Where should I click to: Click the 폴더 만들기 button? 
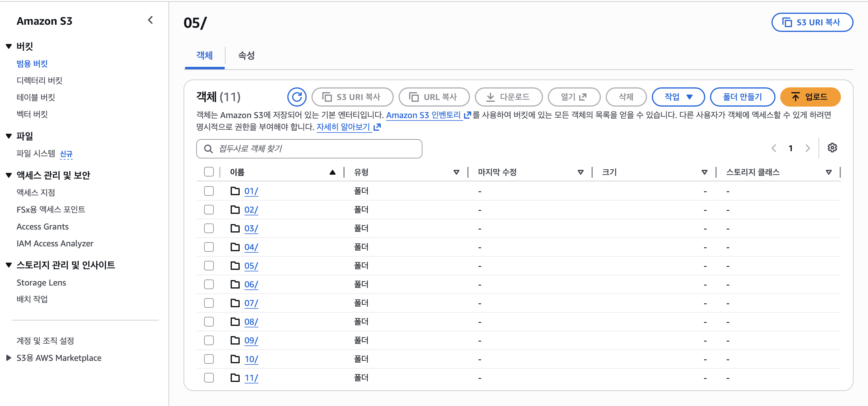pyautogui.click(x=742, y=97)
